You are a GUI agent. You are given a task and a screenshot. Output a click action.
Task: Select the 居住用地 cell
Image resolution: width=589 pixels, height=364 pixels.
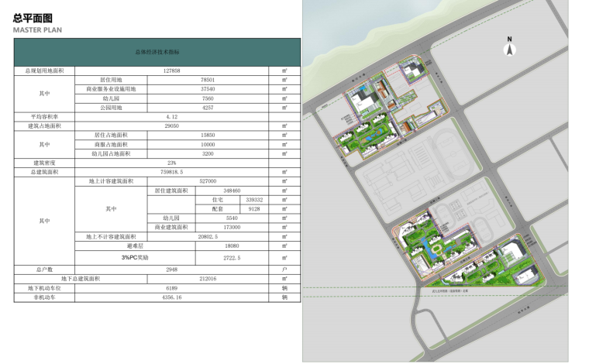(110, 80)
